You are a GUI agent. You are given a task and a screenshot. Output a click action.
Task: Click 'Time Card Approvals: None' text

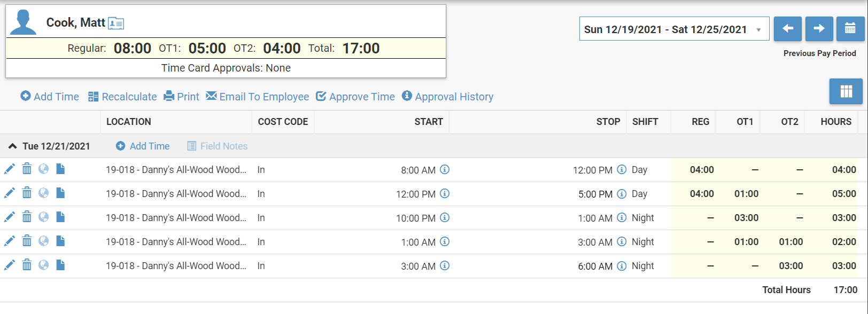click(x=226, y=68)
